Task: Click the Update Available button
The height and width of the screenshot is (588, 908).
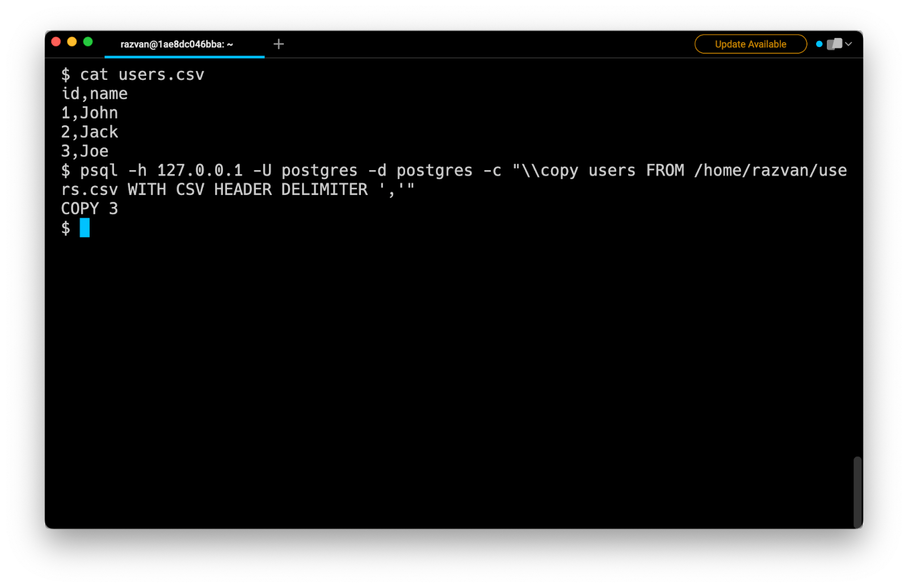Action: point(750,44)
